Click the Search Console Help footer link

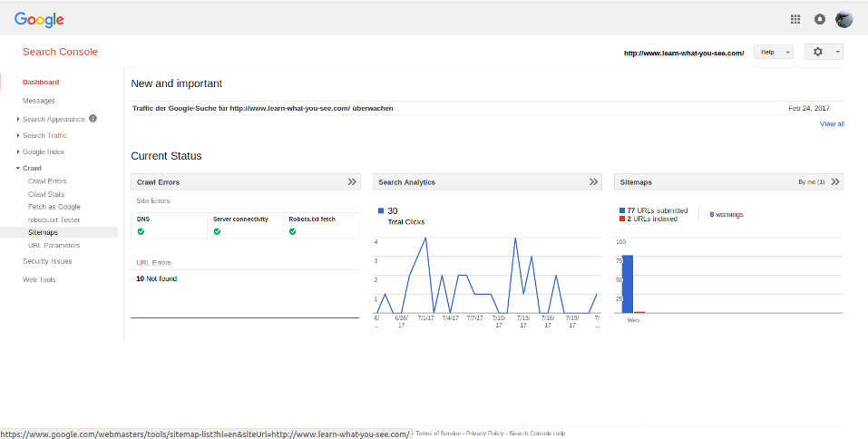pyautogui.click(x=537, y=434)
